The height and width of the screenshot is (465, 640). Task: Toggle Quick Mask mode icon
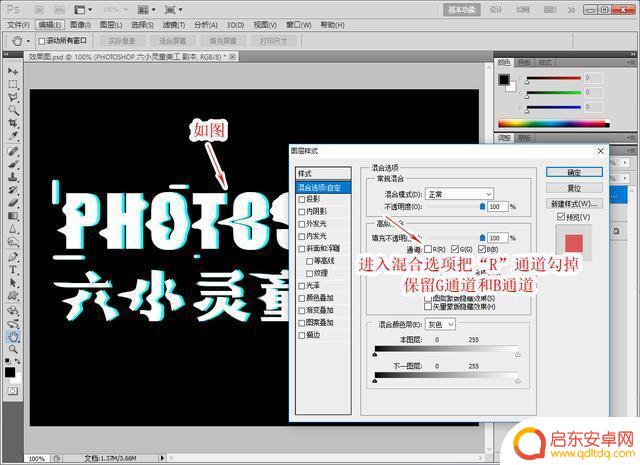tap(13, 391)
